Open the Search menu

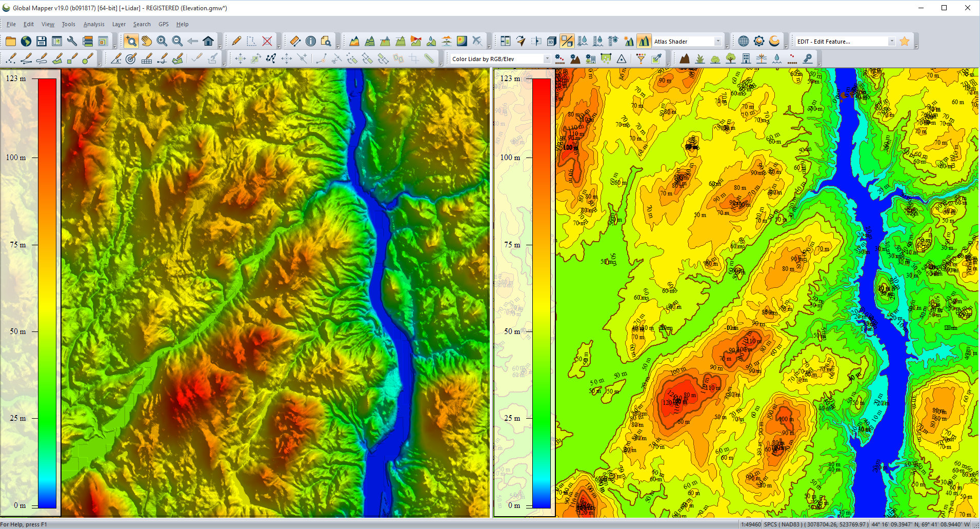click(142, 24)
